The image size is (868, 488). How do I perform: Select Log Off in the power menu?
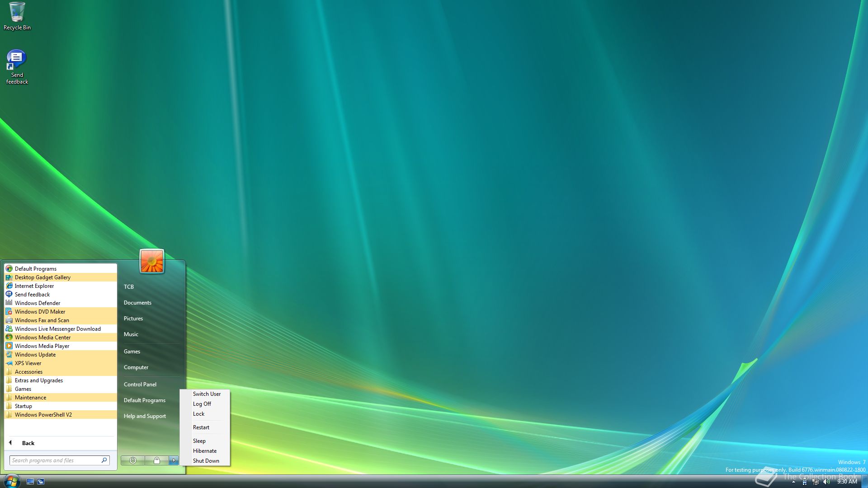205,404
